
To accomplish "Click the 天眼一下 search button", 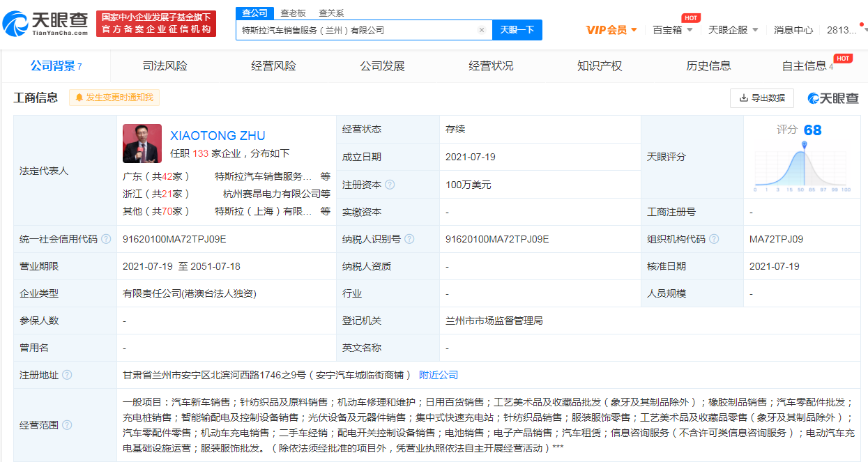I will click(517, 30).
